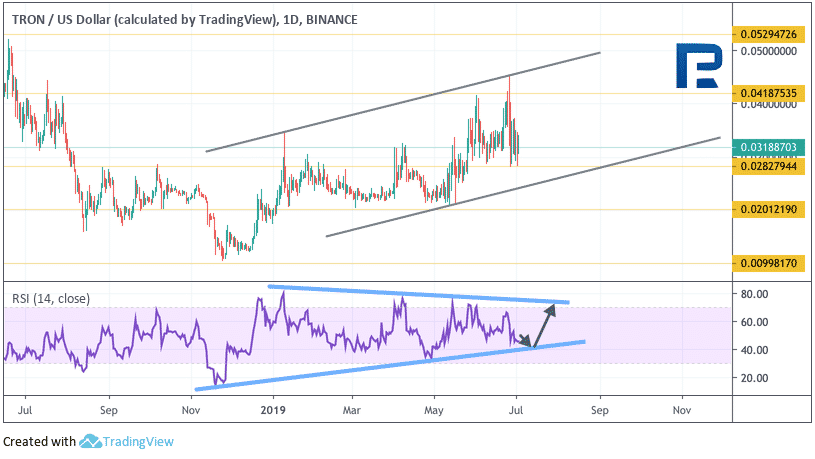Select the 0.02827944 price label

tap(768, 166)
